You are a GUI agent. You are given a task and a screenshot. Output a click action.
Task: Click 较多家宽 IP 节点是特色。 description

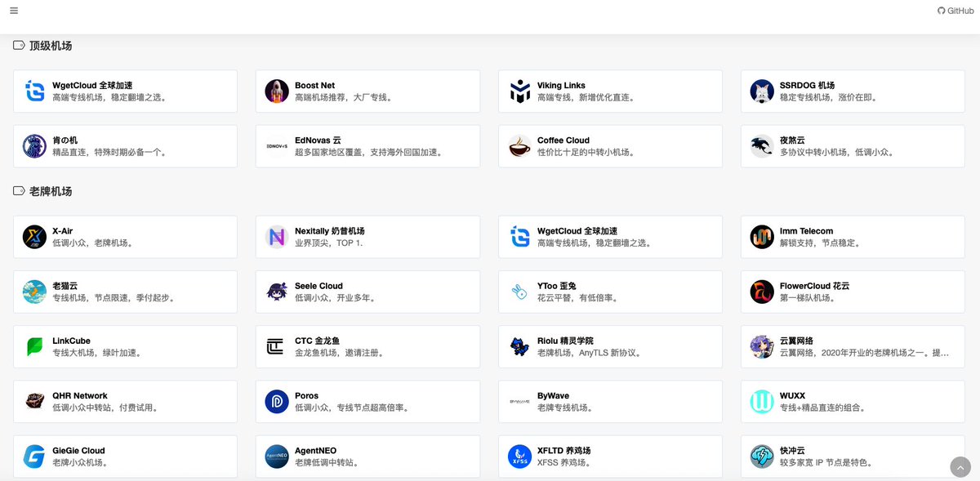point(826,462)
